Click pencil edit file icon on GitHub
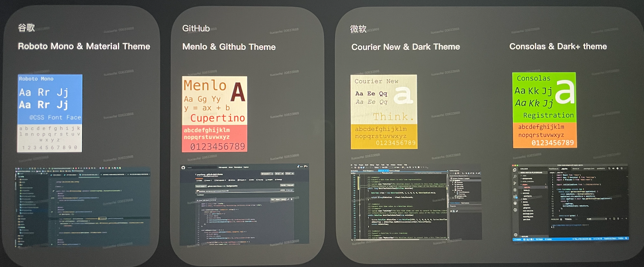 click(x=288, y=199)
